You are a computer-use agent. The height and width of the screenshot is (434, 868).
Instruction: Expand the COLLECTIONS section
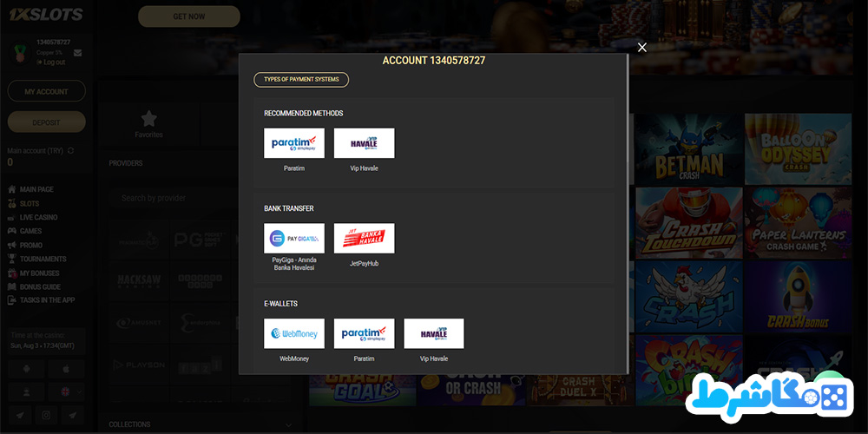[x=201, y=424]
